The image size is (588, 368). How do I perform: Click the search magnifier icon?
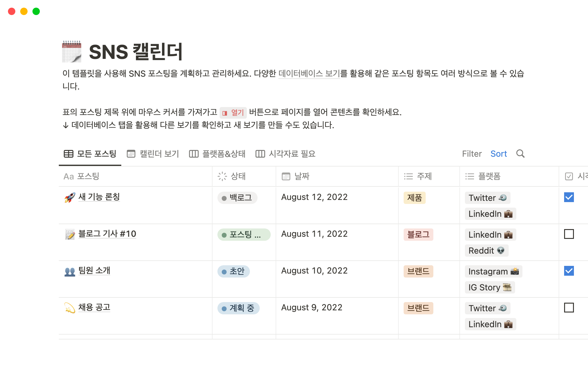520,154
